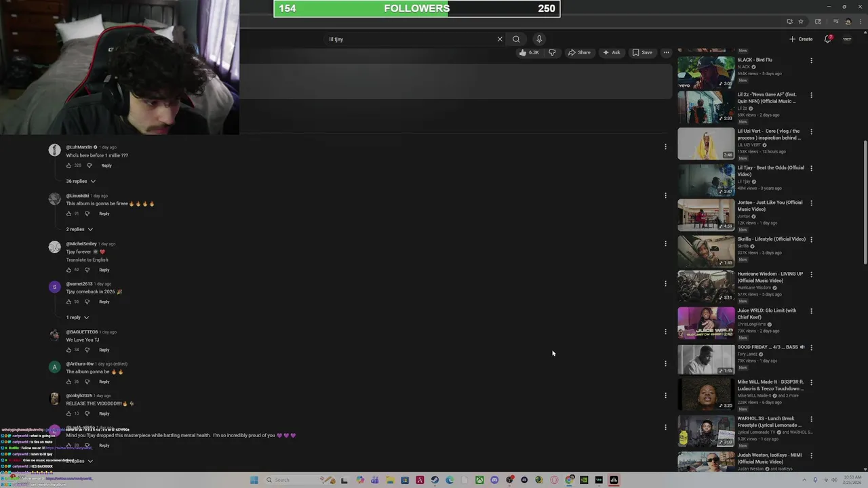The image size is (868, 488).
Task: Play the Lil Uzi Vert Core vlog thumbnail
Action: pos(706,144)
